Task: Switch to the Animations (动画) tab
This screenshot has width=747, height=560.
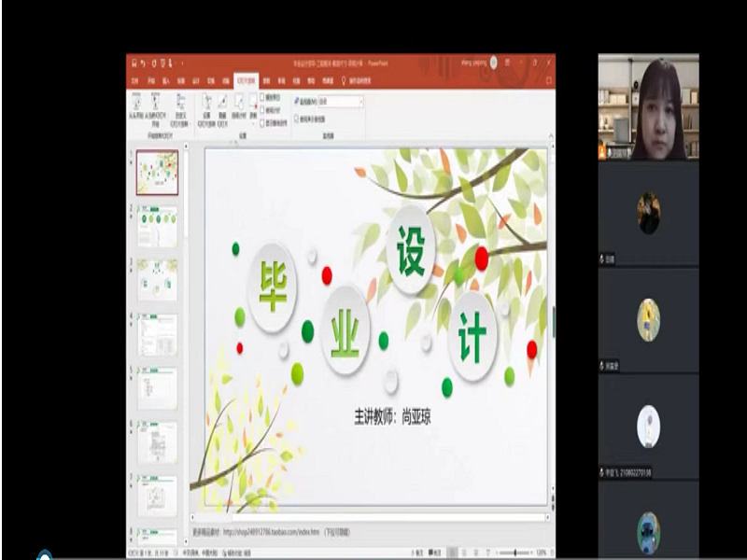Action: pyautogui.click(x=226, y=81)
